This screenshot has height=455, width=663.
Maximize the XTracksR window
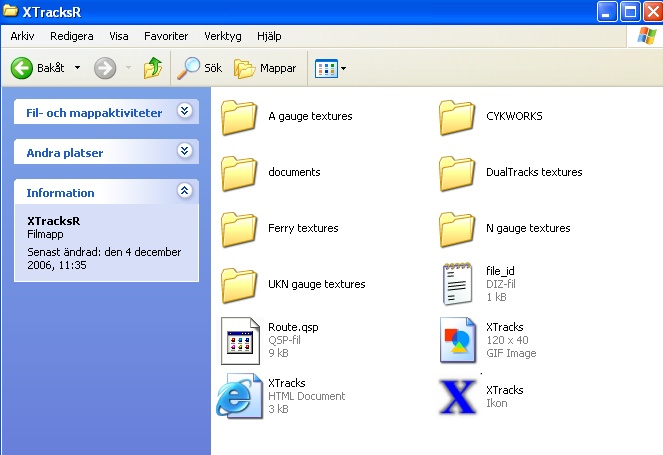(x=630, y=11)
